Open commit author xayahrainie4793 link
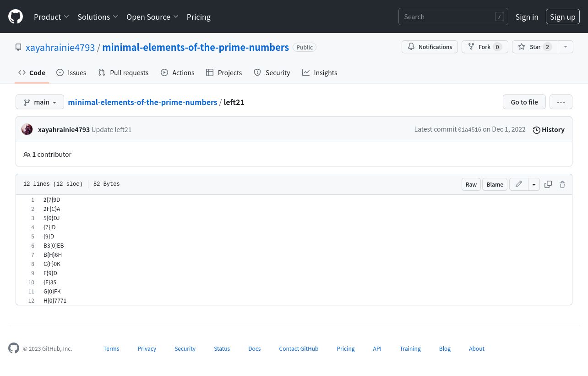 click(x=64, y=129)
